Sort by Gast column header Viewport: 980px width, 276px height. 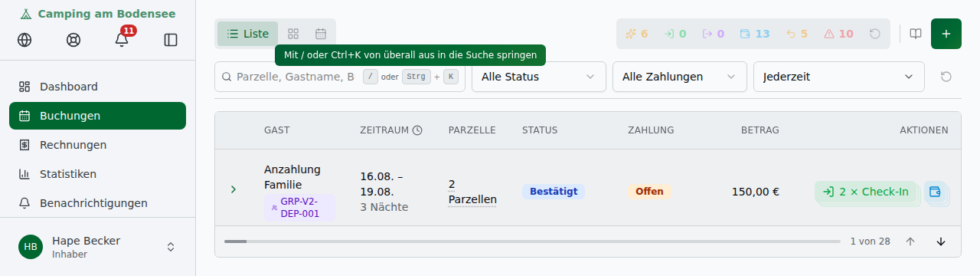pos(277,130)
